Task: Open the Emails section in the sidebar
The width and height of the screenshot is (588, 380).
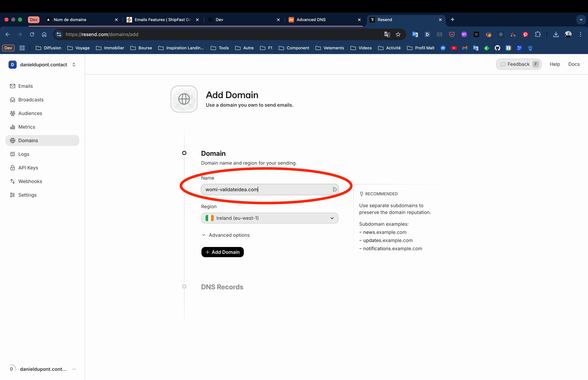Action: (25, 86)
